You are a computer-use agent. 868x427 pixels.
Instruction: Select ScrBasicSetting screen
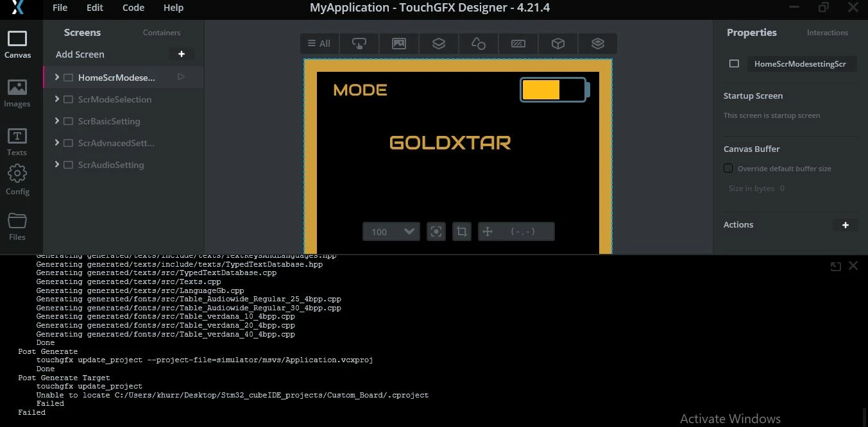point(109,121)
